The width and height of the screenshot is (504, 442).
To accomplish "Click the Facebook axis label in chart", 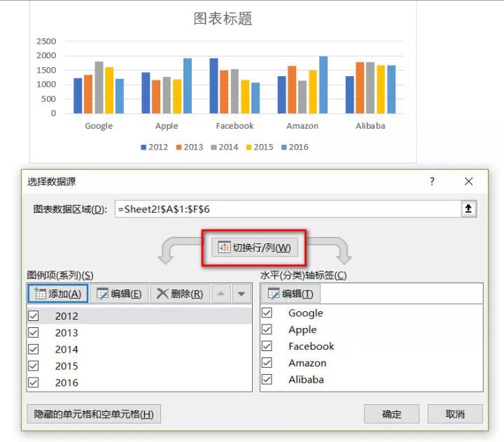I will (234, 126).
